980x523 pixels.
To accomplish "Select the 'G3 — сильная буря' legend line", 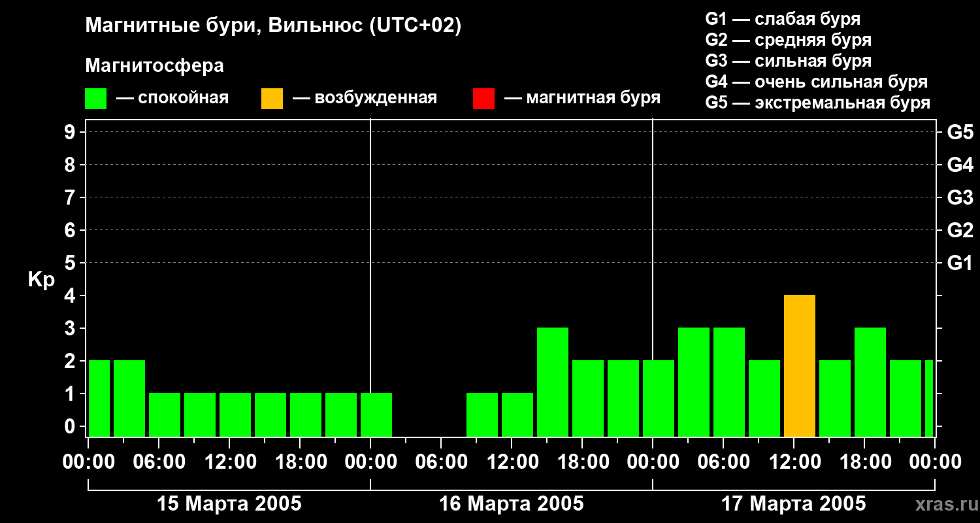I will click(789, 61).
